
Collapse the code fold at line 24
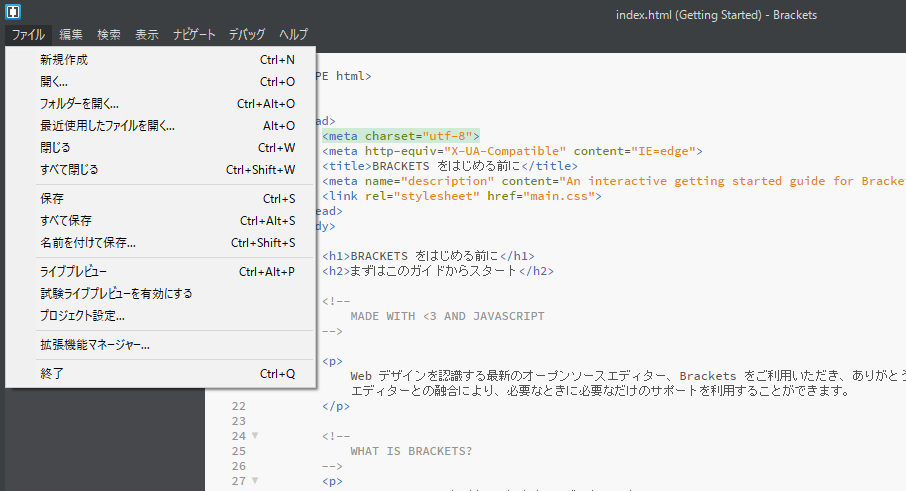click(x=255, y=436)
